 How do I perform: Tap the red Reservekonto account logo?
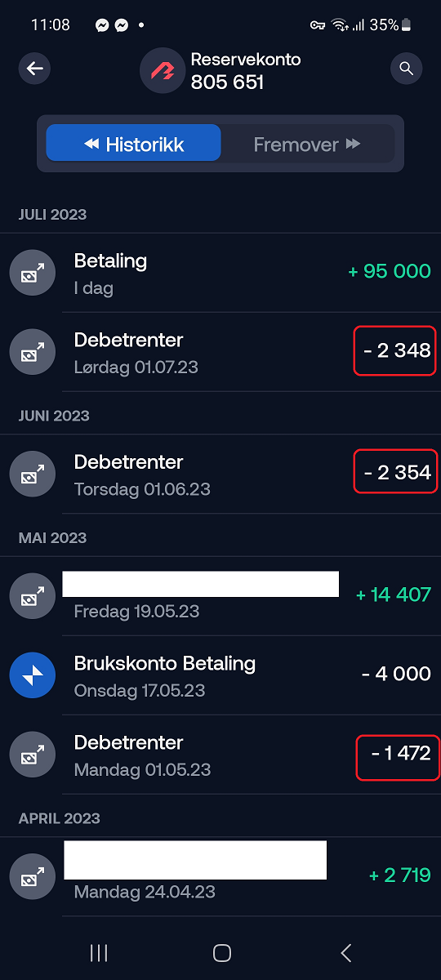(163, 71)
